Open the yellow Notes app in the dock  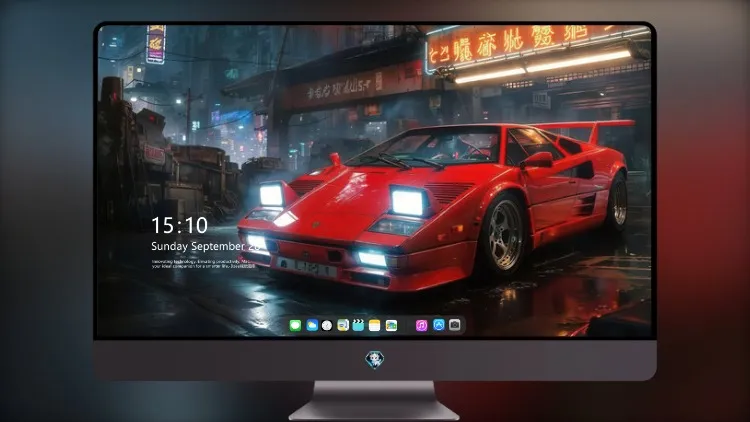(375, 325)
